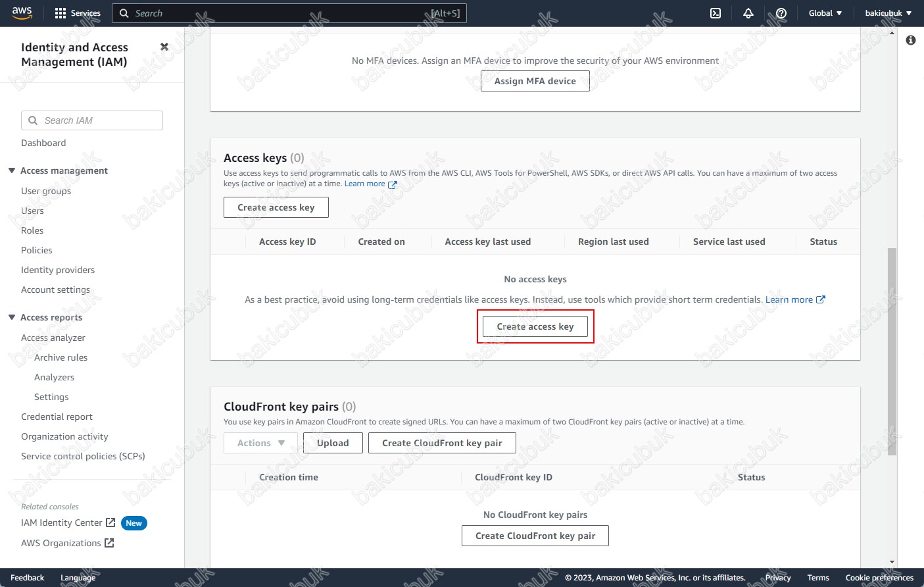This screenshot has height=587, width=924.
Task: Open Credential report page
Action: (57, 417)
